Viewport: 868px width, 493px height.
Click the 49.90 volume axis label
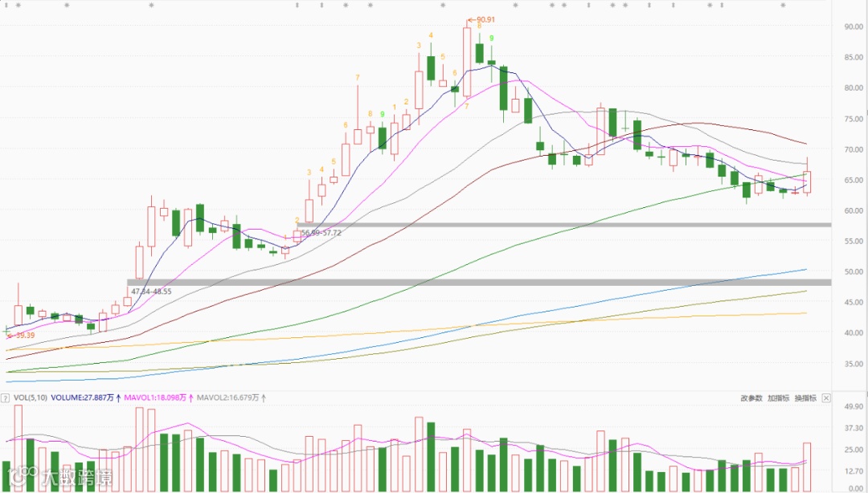(854, 406)
